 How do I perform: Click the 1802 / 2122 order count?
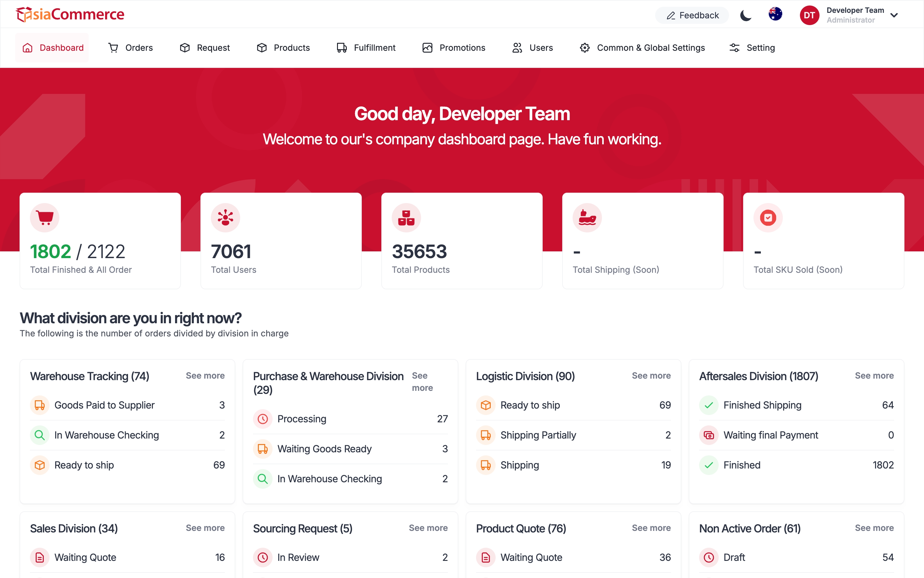[78, 251]
